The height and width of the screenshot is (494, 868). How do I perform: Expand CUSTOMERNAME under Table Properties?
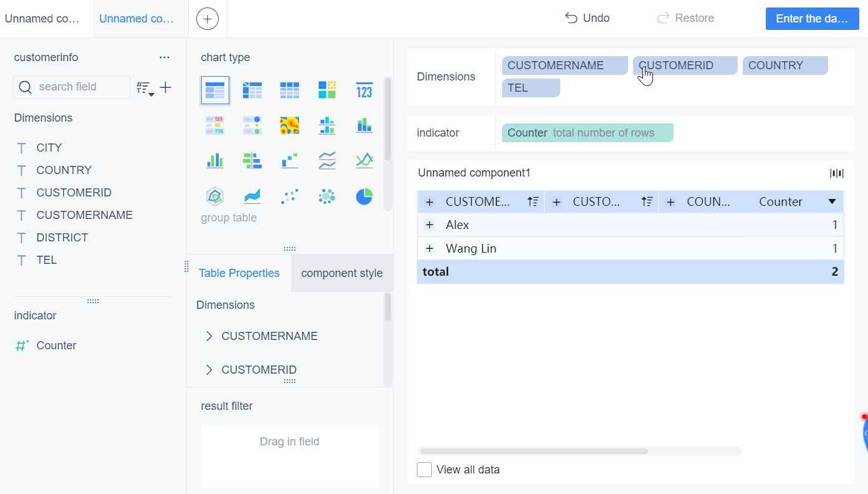(209, 336)
